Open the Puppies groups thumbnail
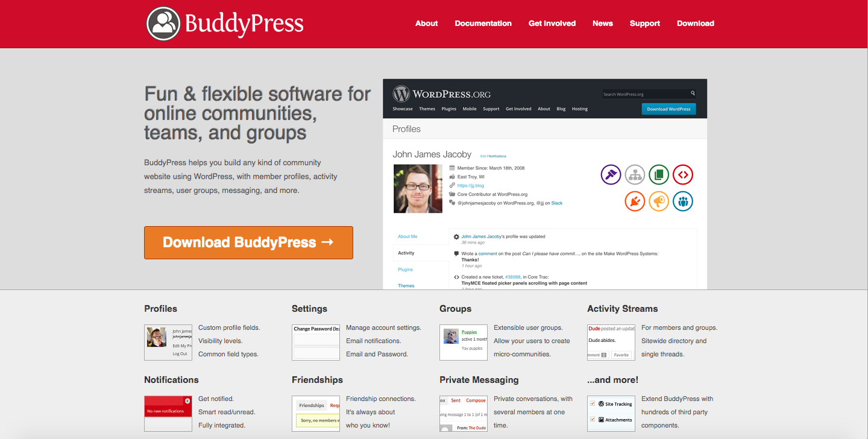This screenshot has height=439, width=868. pos(464,343)
